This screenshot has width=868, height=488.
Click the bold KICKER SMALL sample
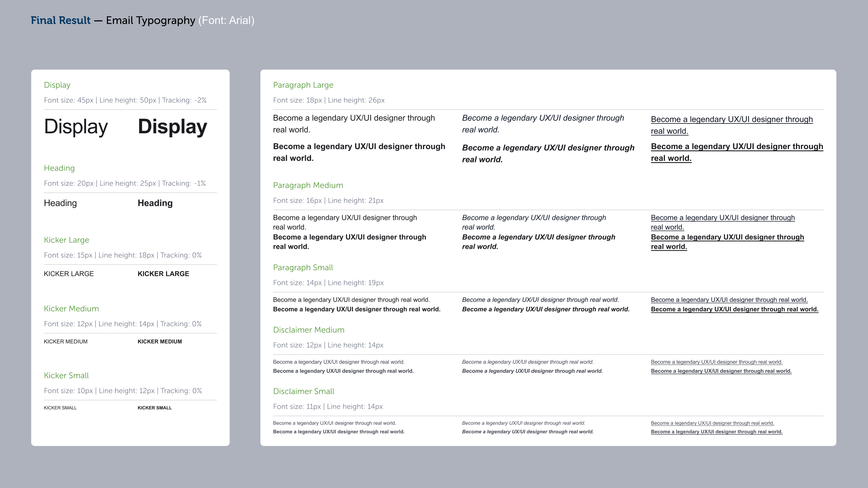pos(154,408)
